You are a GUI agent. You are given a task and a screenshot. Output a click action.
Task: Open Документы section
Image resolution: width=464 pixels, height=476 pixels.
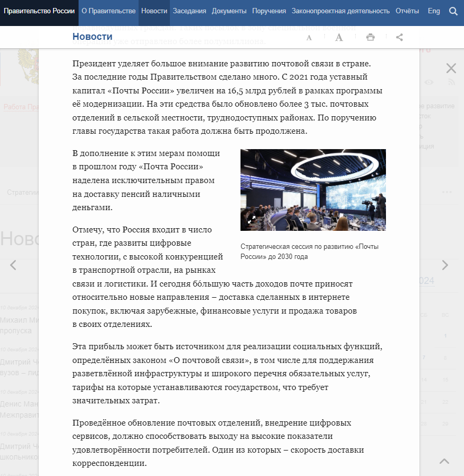click(229, 11)
